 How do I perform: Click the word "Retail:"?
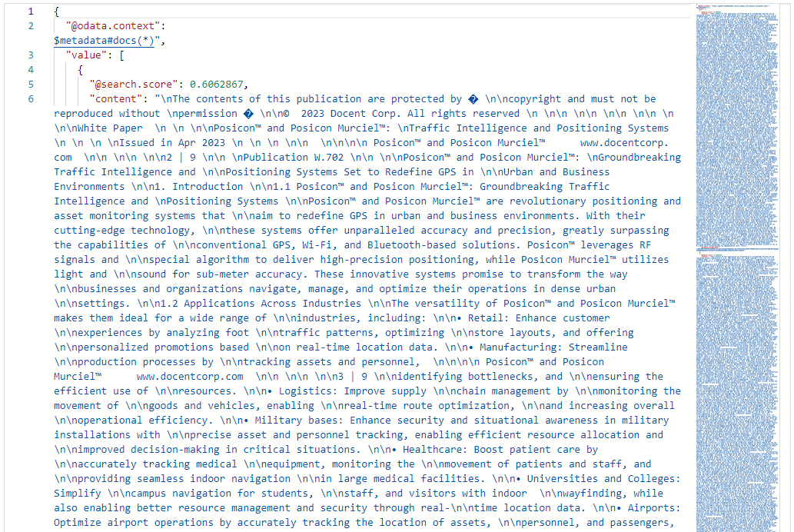click(x=488, y=318)
